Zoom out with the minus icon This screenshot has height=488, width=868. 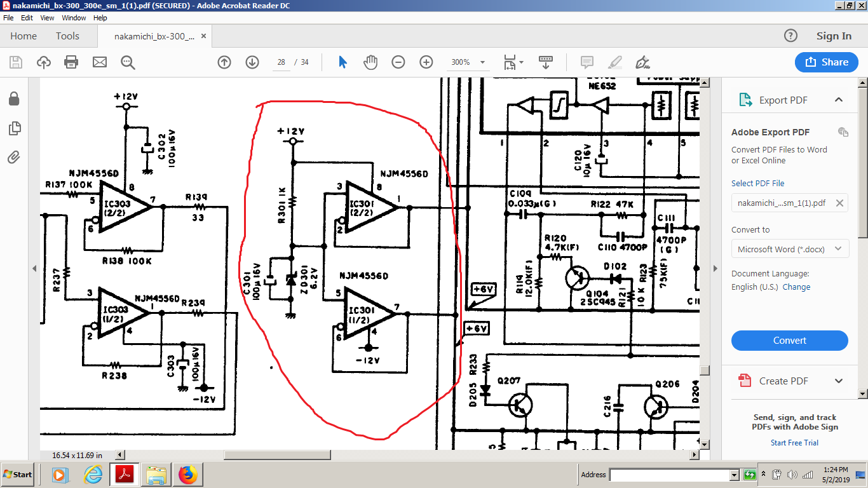pyautogui.click(x=398, y=62)
